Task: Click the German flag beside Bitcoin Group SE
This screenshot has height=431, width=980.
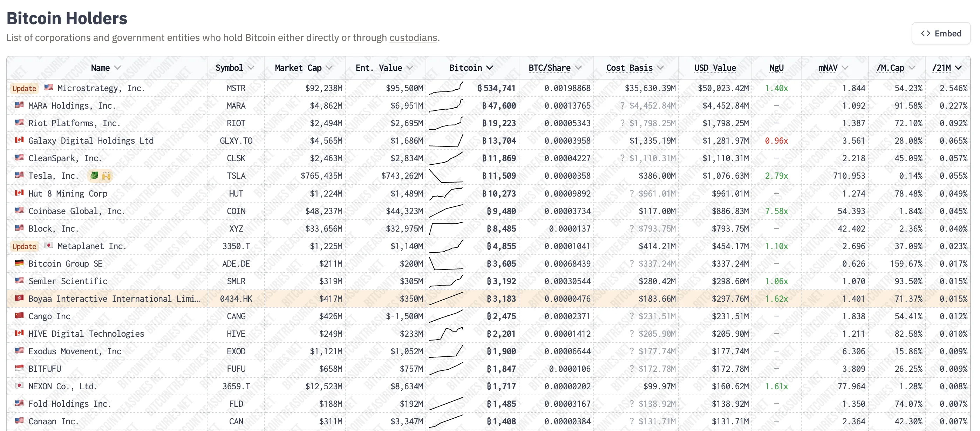Action: click(x=19, y=262)
